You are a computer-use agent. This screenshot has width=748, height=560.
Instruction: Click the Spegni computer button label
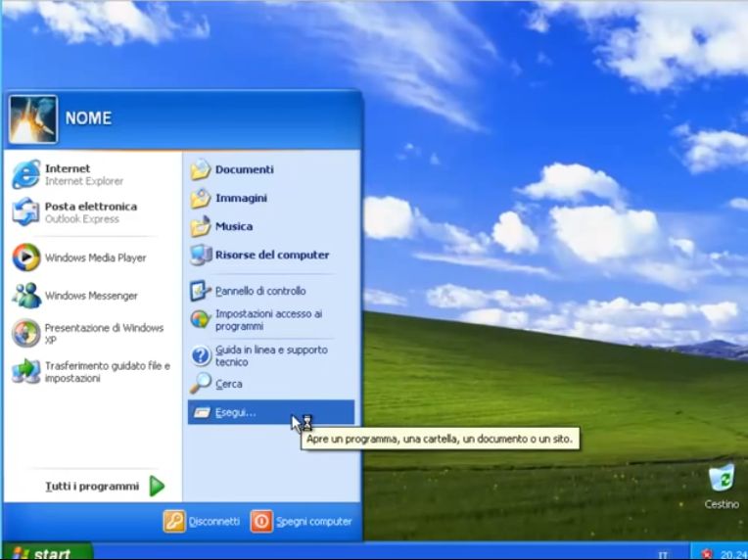click(x=314, y=522)
